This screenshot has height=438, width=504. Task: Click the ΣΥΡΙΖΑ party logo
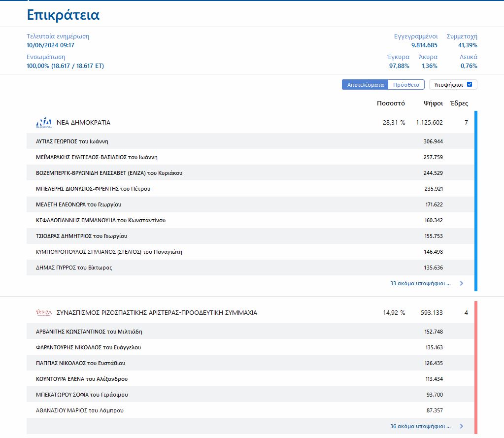point(43,313)
